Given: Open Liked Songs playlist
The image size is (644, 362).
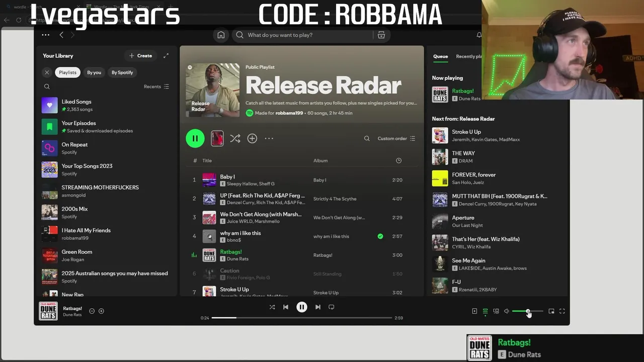Looking at the screenshot, I should coord(106,105).
